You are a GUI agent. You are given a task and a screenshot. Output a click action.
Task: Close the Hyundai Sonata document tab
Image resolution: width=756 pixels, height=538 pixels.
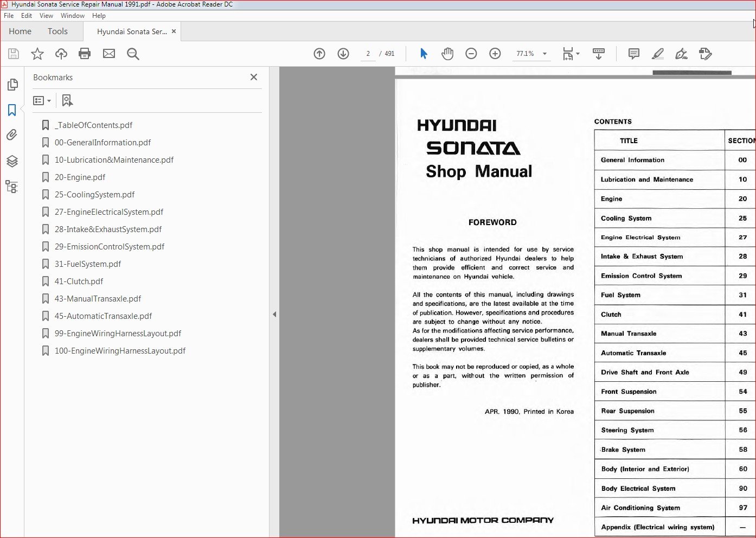point(174,31)
